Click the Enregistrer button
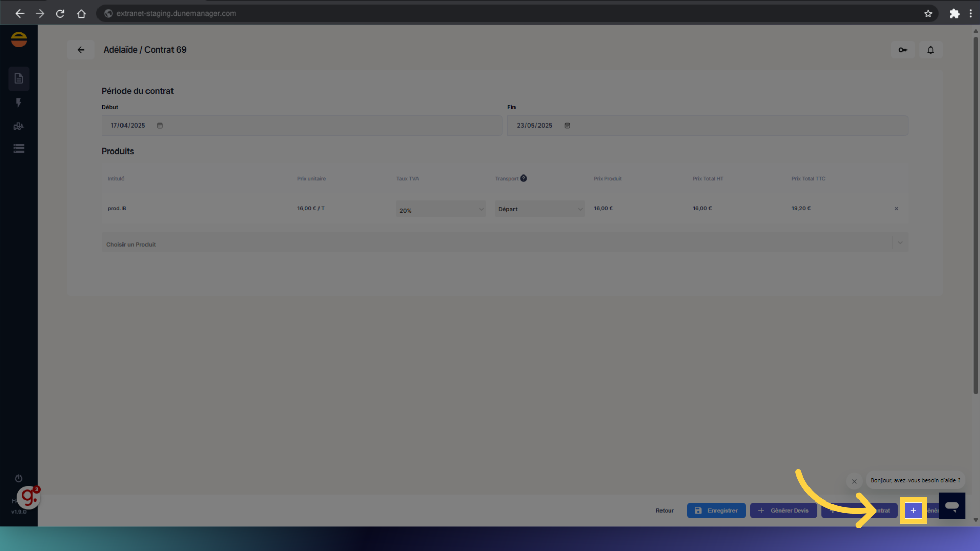Screen dimensions: 980x551 coord(716,510)
